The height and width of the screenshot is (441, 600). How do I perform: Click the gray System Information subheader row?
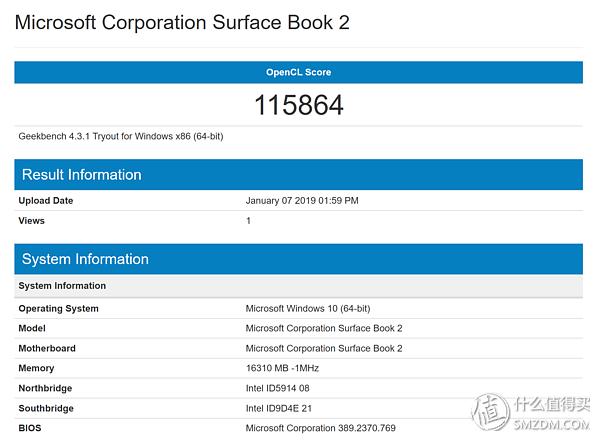tap(298, 286)
